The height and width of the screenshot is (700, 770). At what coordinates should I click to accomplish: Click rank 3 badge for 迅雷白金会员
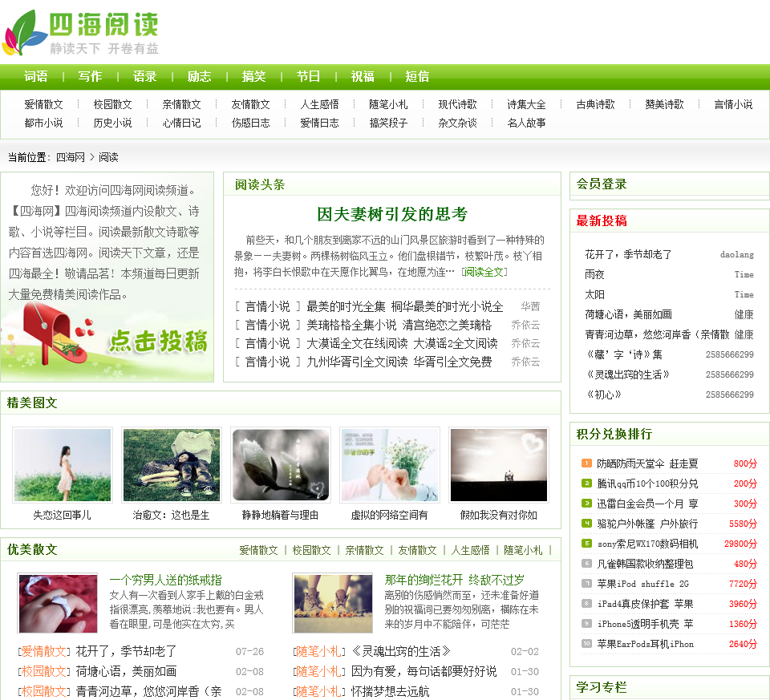click(586, 504)
